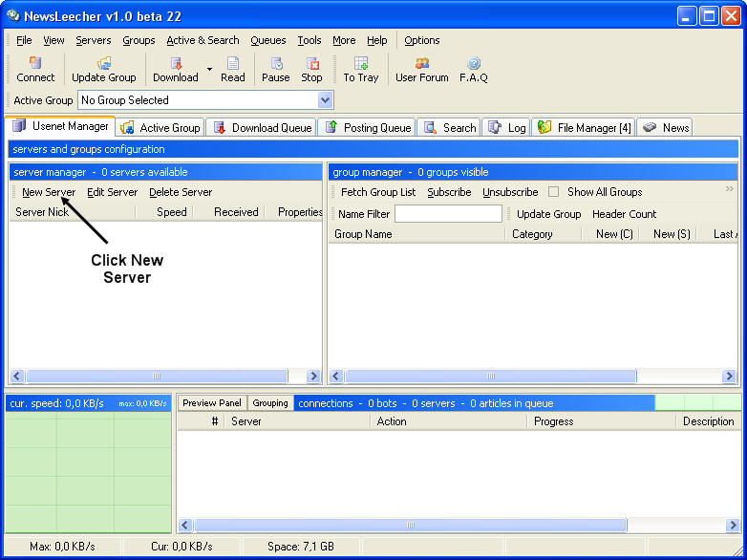747x560 pixels.
Task: Click the Read toolbar icon
Action: 233,63
